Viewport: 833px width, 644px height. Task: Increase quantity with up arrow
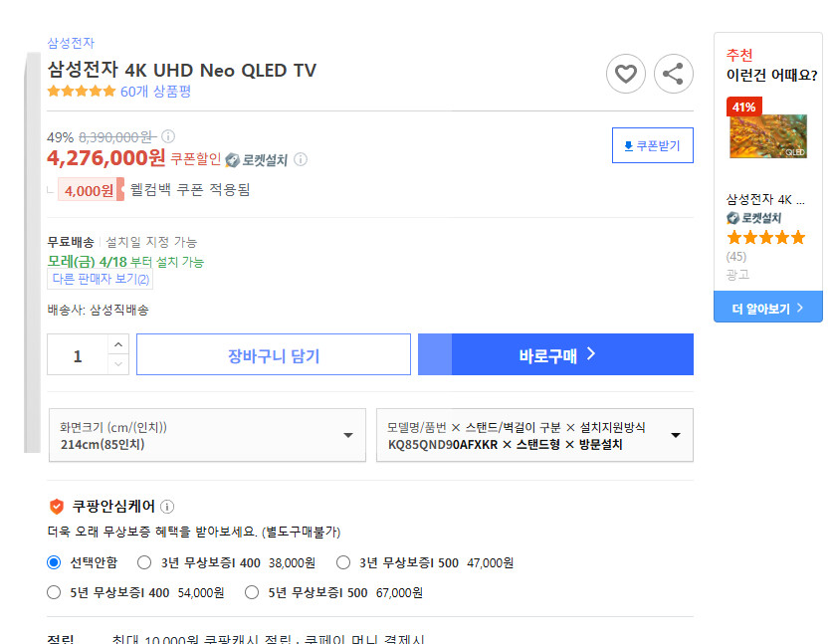tap(118, 344)
